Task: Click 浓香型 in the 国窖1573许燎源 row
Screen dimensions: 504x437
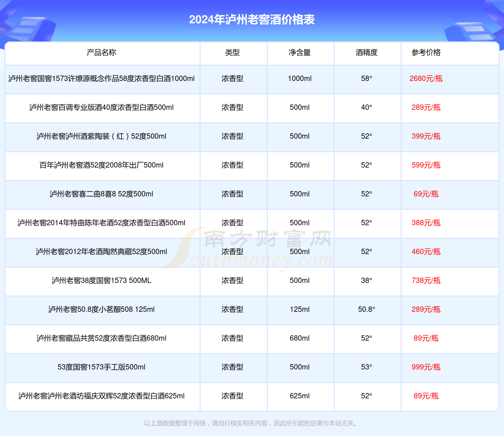Action: tap(232, 78)
